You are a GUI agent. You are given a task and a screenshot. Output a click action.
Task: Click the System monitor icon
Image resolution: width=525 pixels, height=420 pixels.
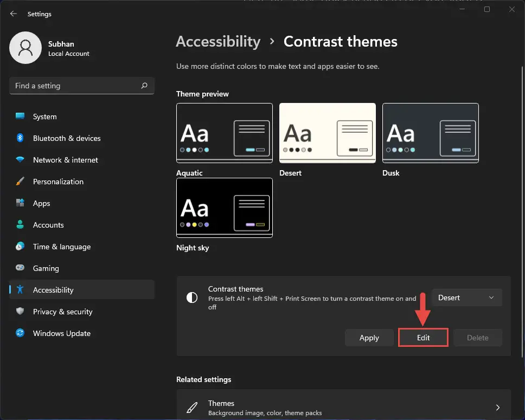tap(20, 116)
